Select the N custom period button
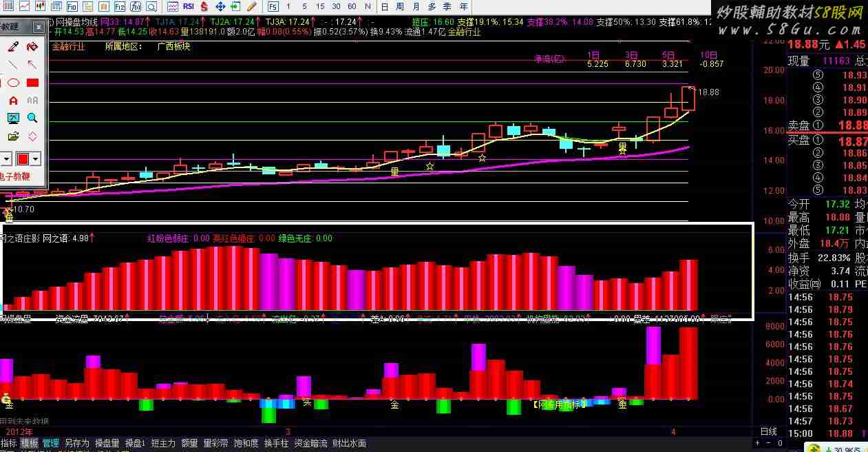Image resolution: width=868 pixels, height=452 pixels. [x=368, y=6]
